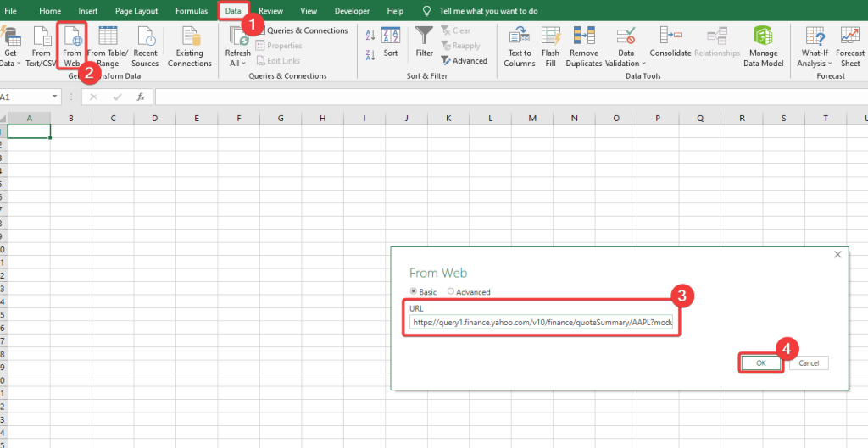
Task: Select cell A1
Action: coord(30,131)
